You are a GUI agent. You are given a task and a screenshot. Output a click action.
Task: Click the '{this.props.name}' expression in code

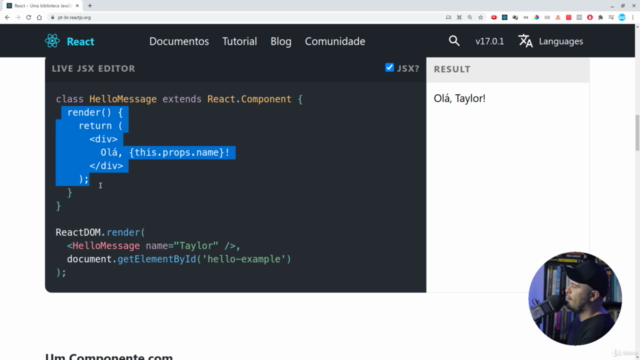(176, 153)
